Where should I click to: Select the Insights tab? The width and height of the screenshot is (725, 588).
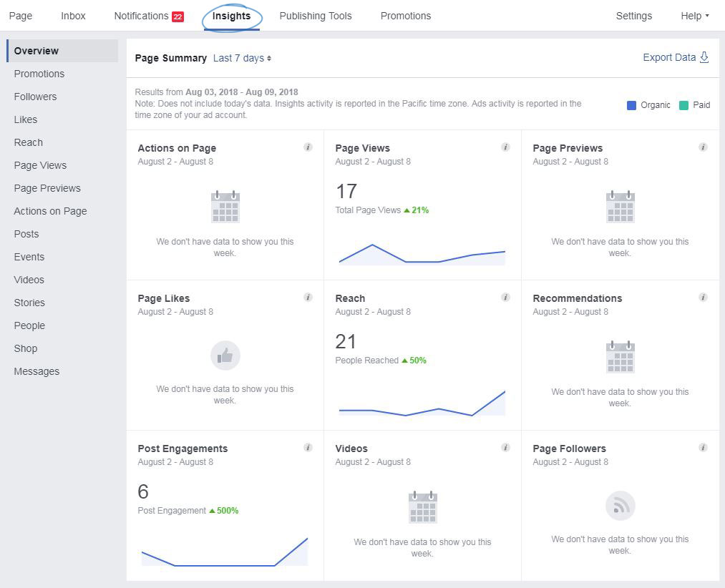pyautogui.click(x=231, y=16)
